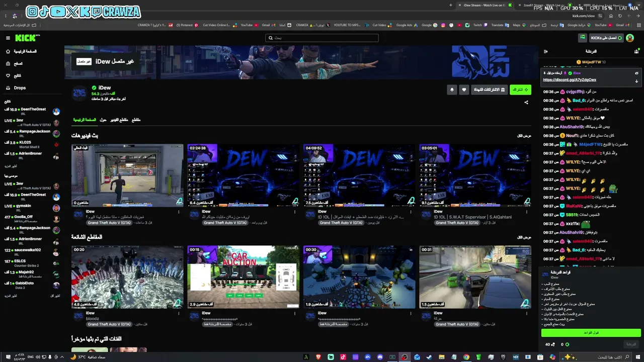The image size is (644, 362).
Task: Open Brave browser in taskbar
Action: 318,357
